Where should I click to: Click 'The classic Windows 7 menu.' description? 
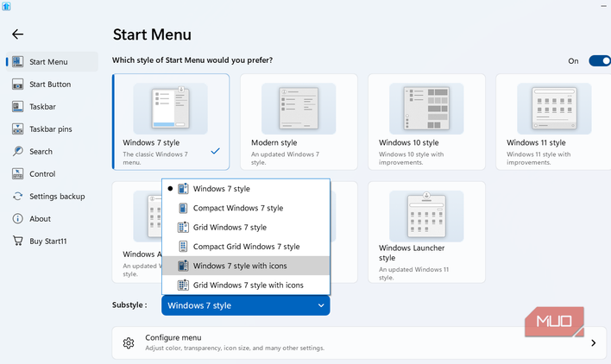tap(155, 159)
